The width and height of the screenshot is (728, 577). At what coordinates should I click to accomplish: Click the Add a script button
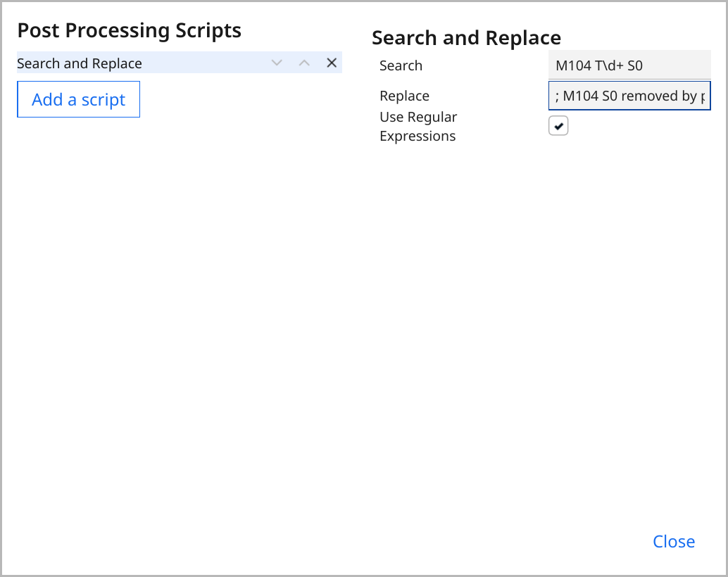[x=78, y=99]
